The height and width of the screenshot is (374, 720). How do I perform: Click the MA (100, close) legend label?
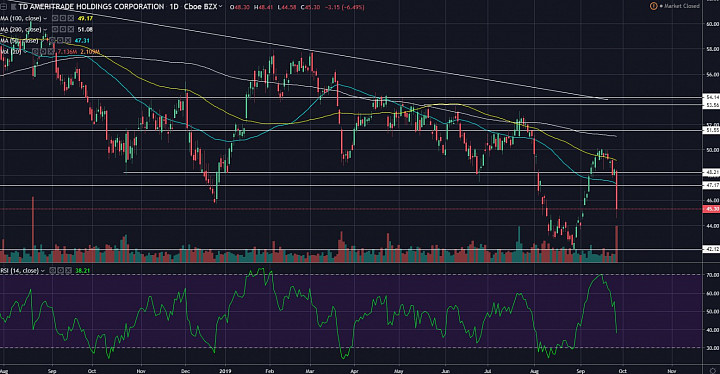click(x=21, y=18)
